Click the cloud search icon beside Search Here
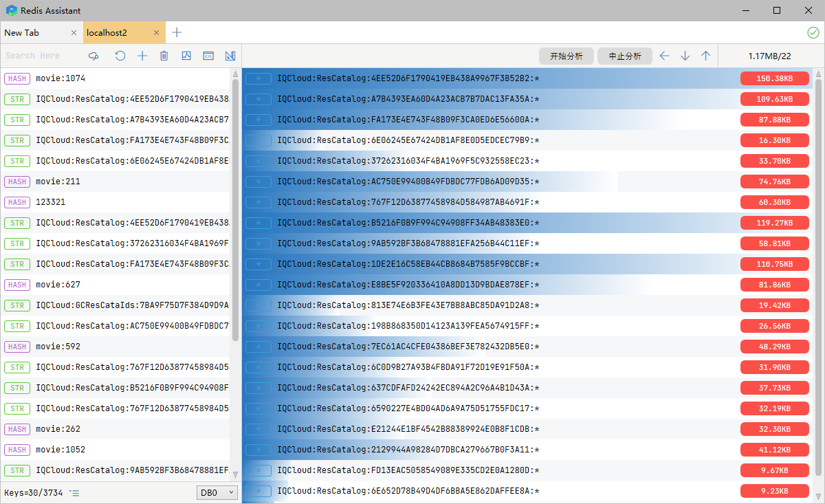 tap(94, 56)
